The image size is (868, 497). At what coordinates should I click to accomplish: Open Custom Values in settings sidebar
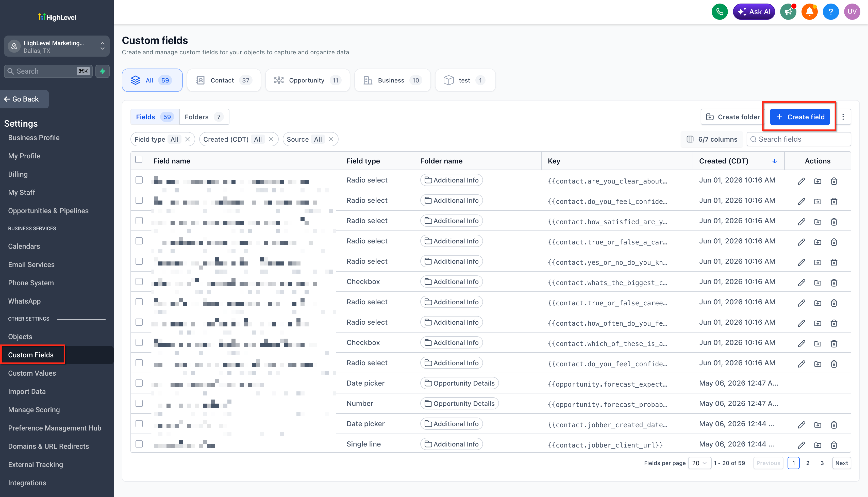32,373
